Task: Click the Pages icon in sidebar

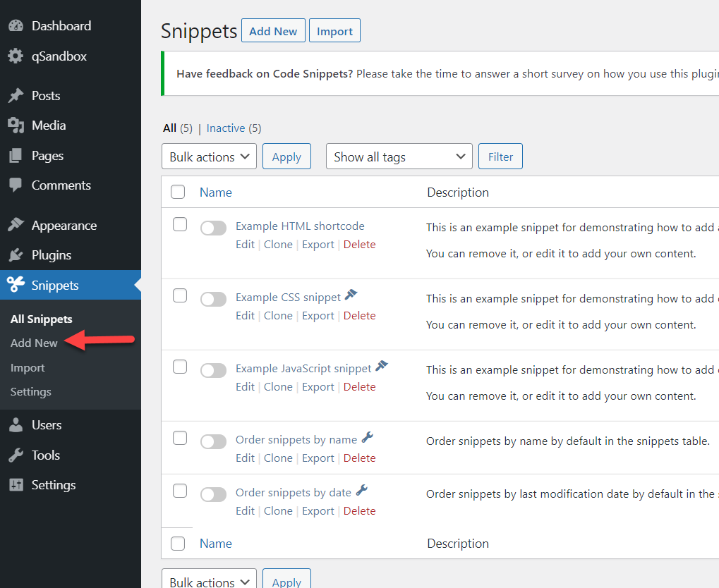Action: pyautogui.click(x=16, y=155)
